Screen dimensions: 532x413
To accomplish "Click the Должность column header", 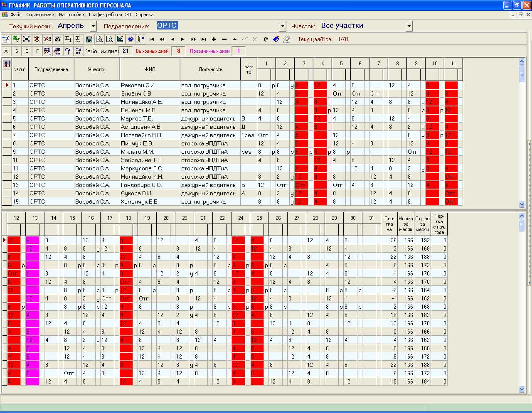I will coord(210,69).
